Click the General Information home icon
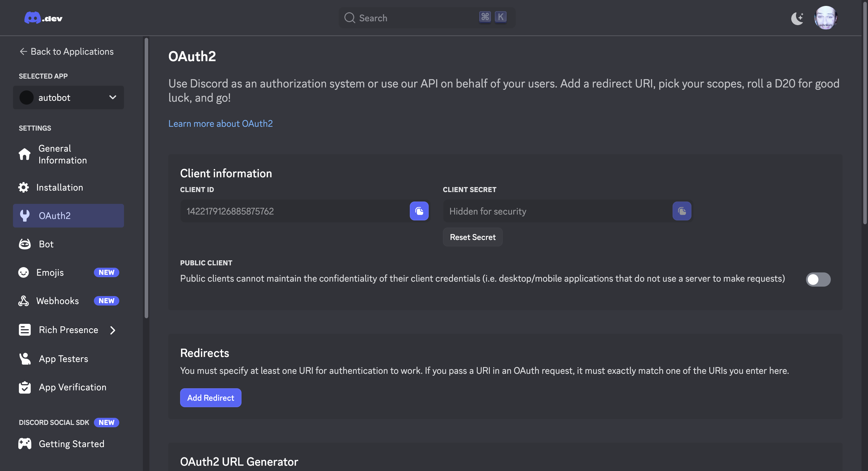The height and width of the screenshot is (471, 868). (x=25, y=155)
